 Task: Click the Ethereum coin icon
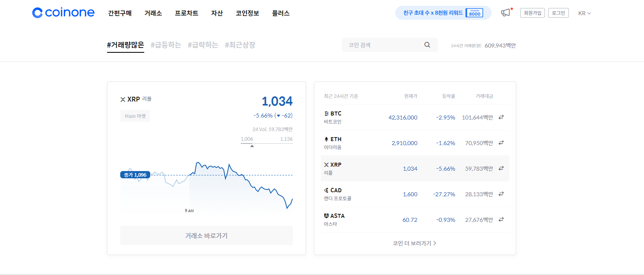tap(326, 139)
